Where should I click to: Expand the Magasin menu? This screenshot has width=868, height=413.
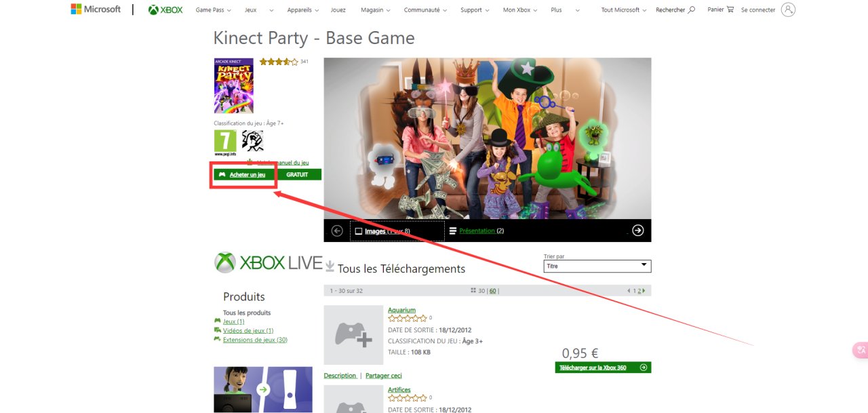click(x=375, y=10)
